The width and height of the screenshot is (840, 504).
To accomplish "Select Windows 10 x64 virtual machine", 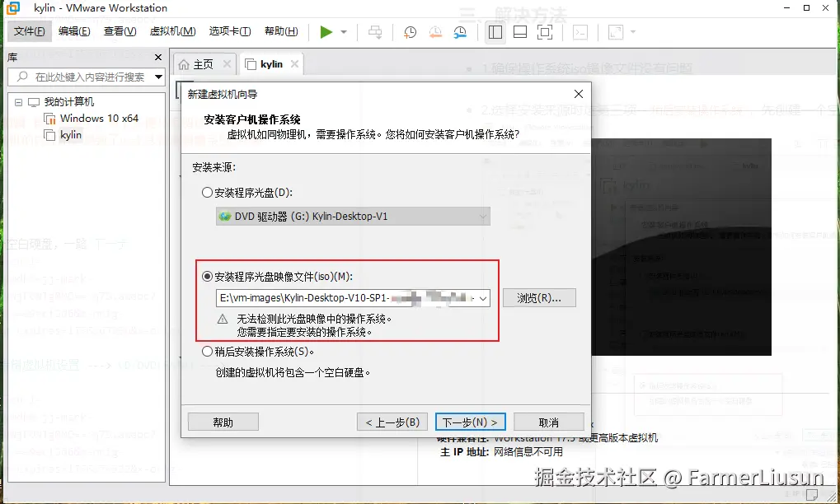I will click(x=99, y=119).
